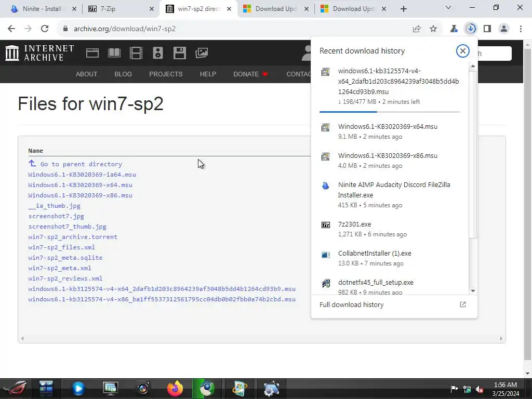This screenshot has width=532, height=399.
Task: Click Full download history text
Action: click(x=352, y=304)
